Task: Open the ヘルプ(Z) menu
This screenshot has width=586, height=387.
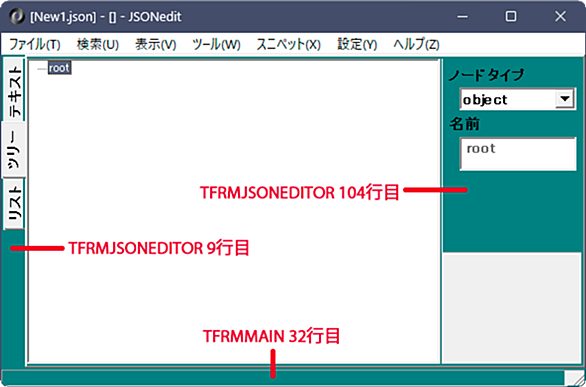Action: 417,45
